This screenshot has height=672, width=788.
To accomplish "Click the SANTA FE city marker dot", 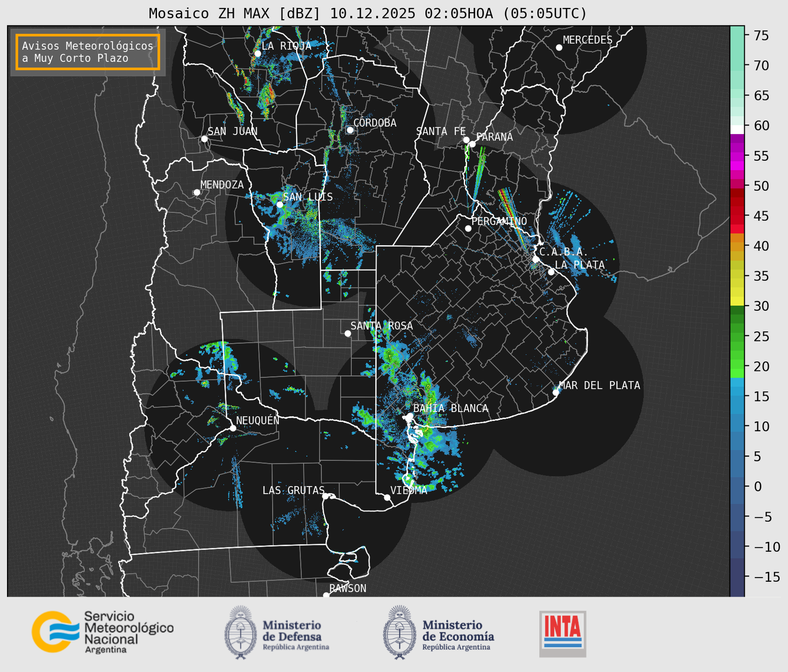I will (x=466, y=140).
